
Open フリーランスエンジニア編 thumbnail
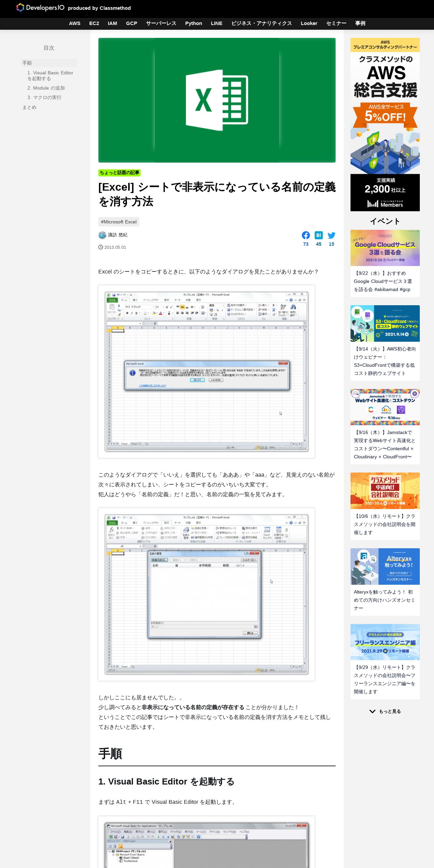385,642
